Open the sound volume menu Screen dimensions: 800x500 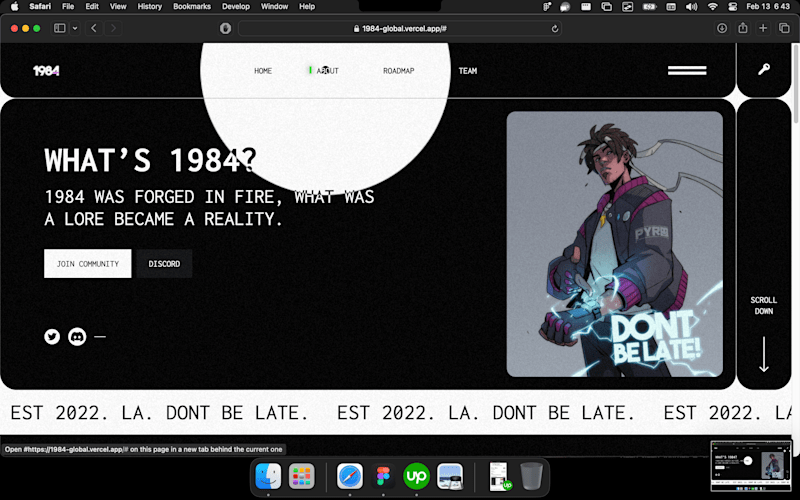pyautogui.click(x=691, y=7)
